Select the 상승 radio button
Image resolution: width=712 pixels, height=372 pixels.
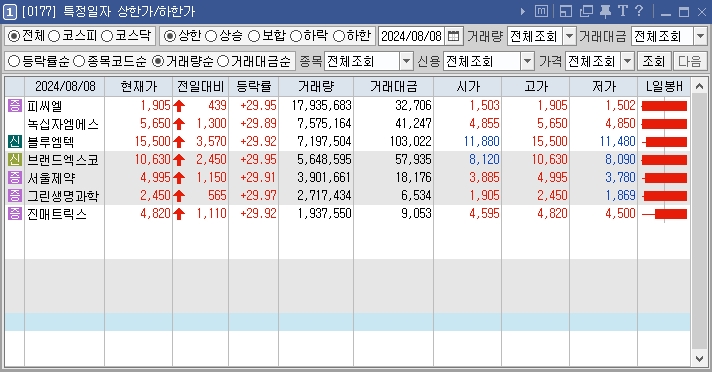click(x=211, y=36)
